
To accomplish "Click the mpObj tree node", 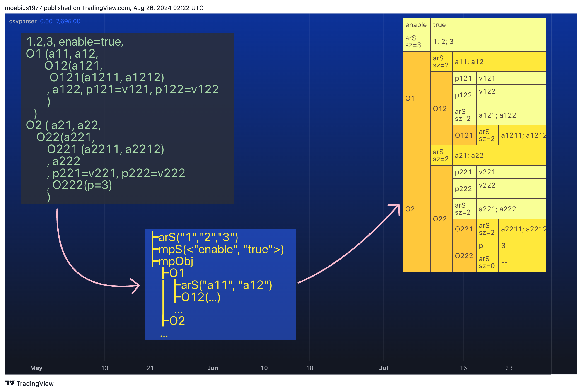I will point(172,261).
